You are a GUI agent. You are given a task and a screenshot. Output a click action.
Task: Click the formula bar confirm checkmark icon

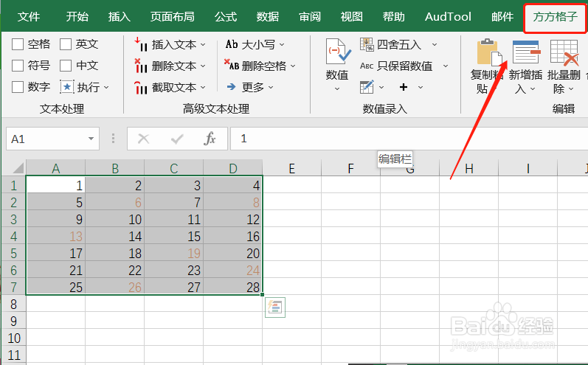point(176,139)
